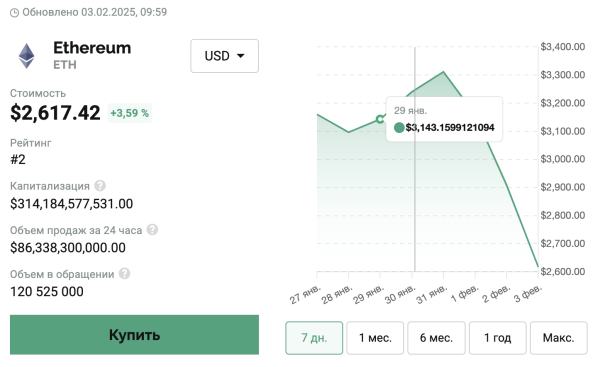Click the $3,000.00 y-axis label
Screen dimensions: 600x367
pos(562,159)
